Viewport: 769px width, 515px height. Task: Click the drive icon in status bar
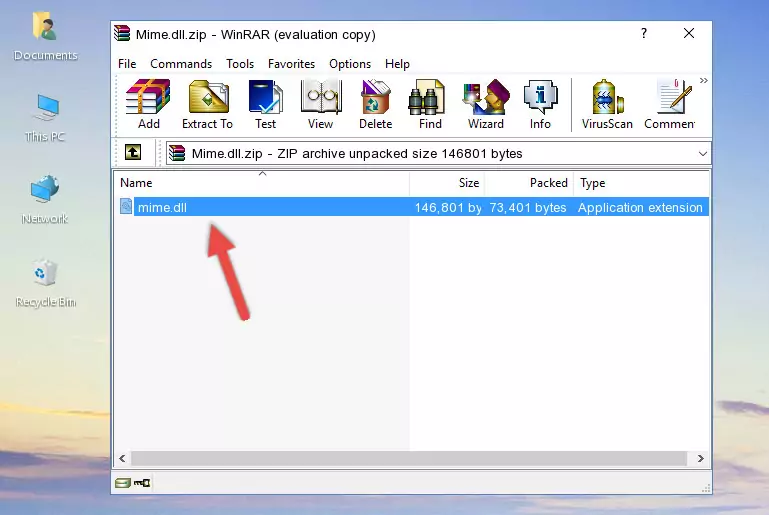pos(123,483)
